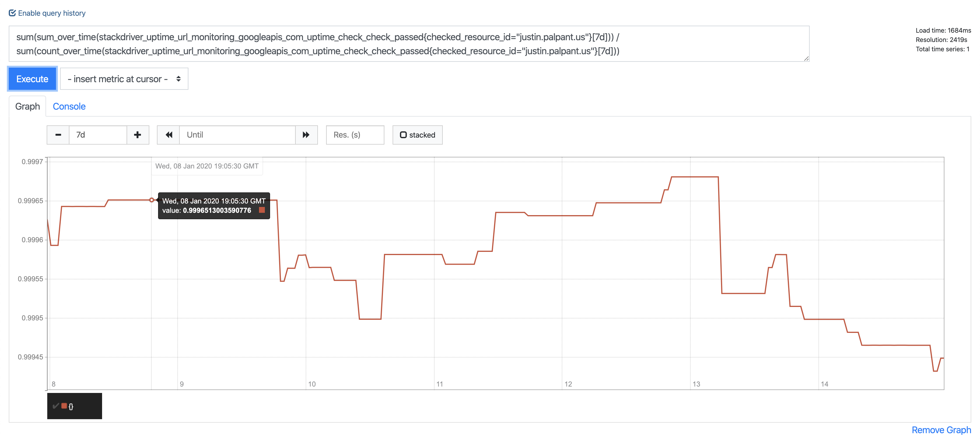
Task: Click the red color swatch in the legend
Action: (64, 406)
